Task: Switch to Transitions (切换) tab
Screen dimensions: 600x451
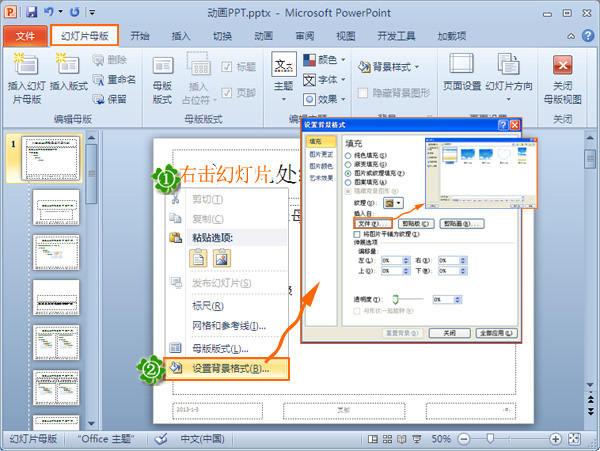Action: (x=222, y=36)
